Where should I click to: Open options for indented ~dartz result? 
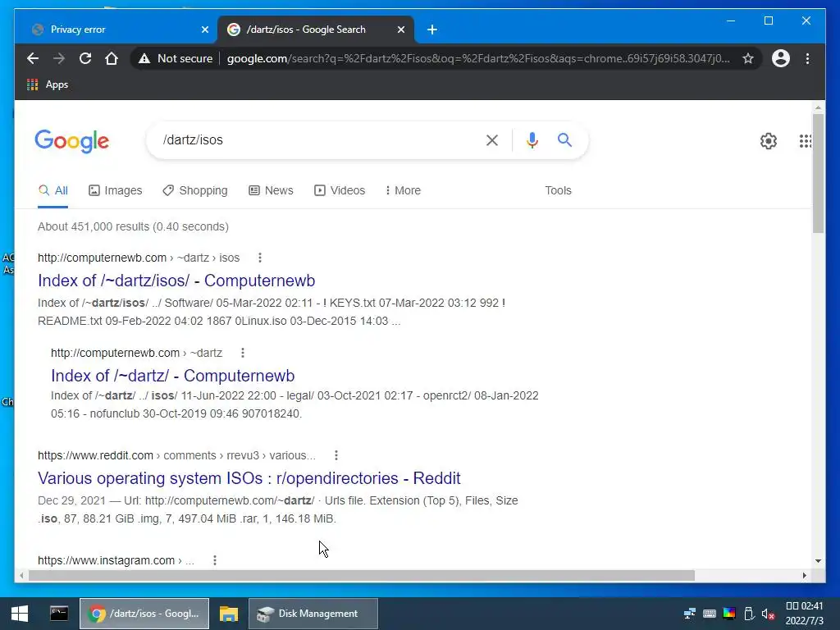[x=243, y=353]
